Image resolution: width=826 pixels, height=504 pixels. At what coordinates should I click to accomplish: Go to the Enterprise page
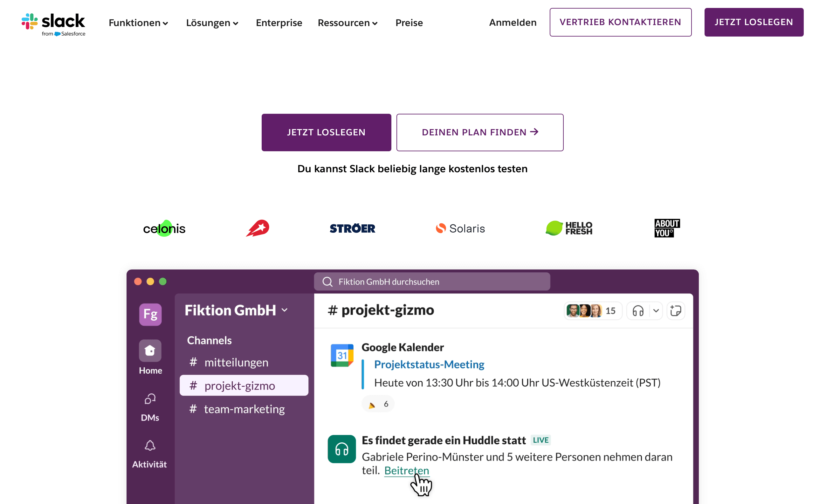click(279, 23)
